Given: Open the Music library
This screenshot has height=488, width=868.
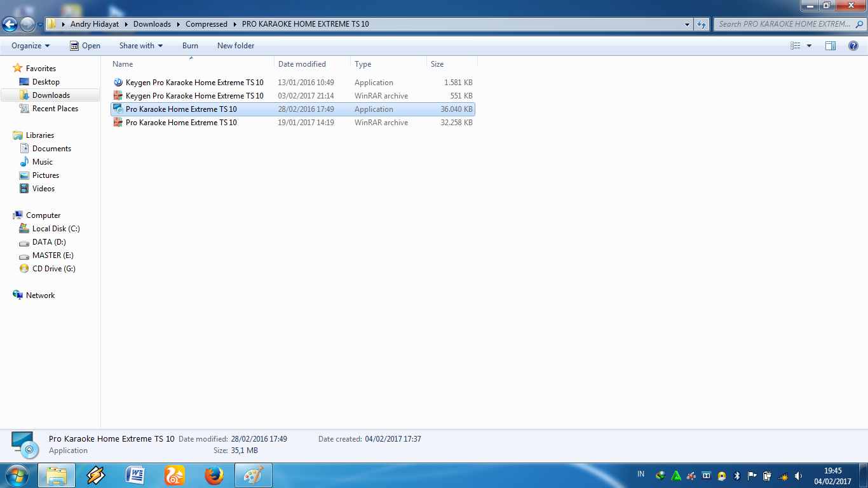Looking at the screenshot, I should click(x=43, y=162).
